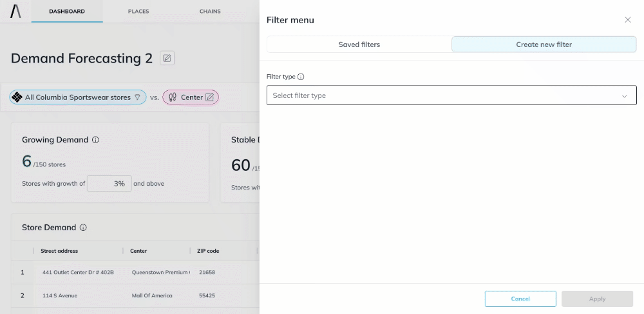Image resolution: width=644 pixels, height=314 pixels.
Task: Click the Growing Demand card title
Action: tap(55, 140)
